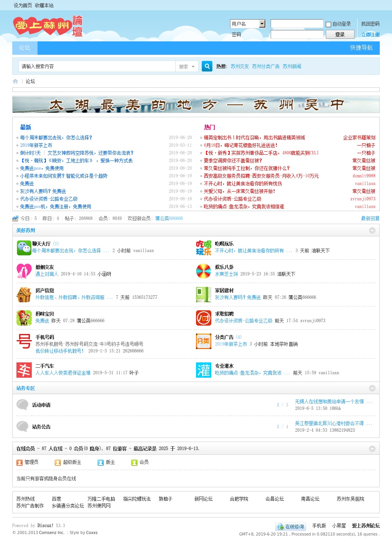Viewport: 392px width, 557px height.
Task: Open the 太湖最美的地方 banner image
Action: point(196,105)
